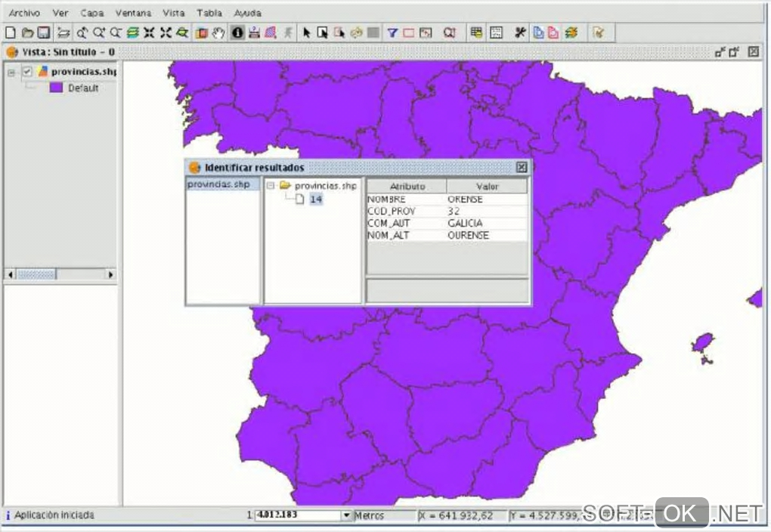Open the Archivo menu
This screenshot has width=771, height=532.
pos(24,13)
